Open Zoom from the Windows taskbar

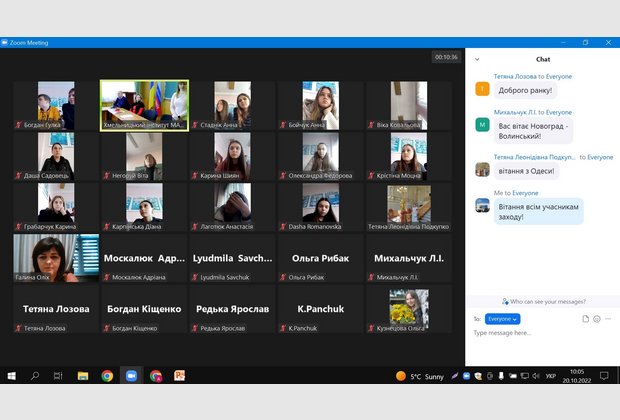pyautogui.click(x=131, y=376)
